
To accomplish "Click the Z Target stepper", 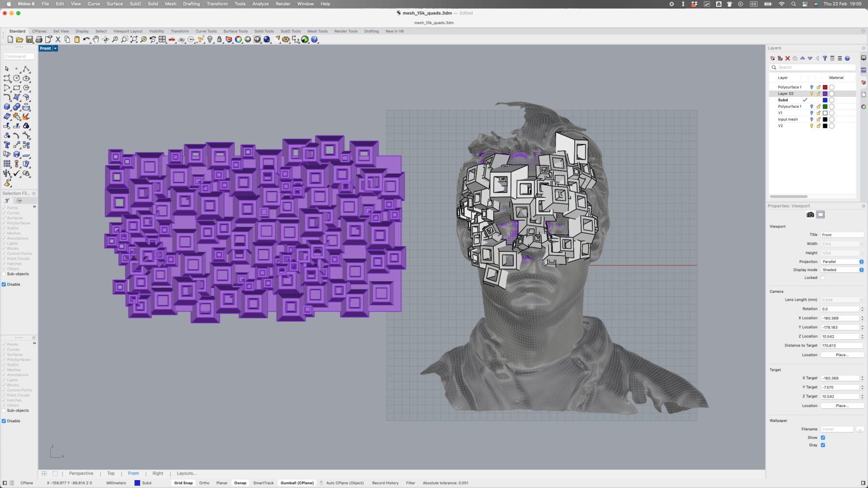I will (x=862, y=396).
